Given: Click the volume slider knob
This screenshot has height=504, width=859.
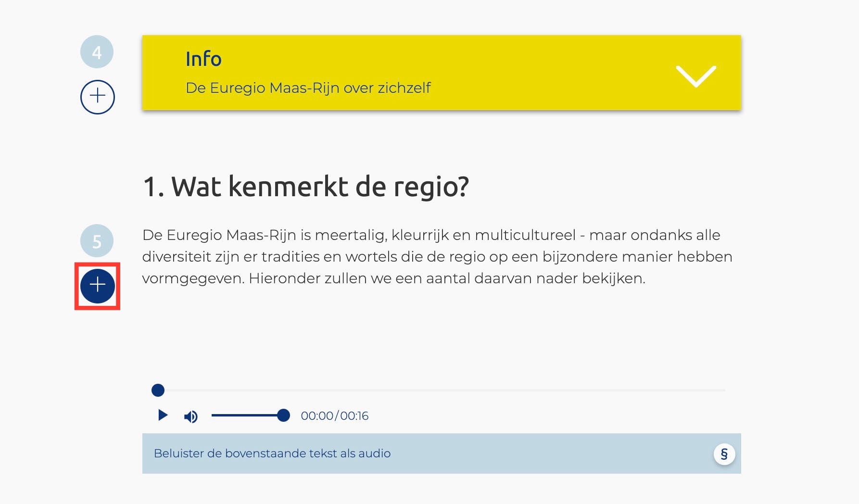Looking at the screenshot, I should tap(284, 415).
